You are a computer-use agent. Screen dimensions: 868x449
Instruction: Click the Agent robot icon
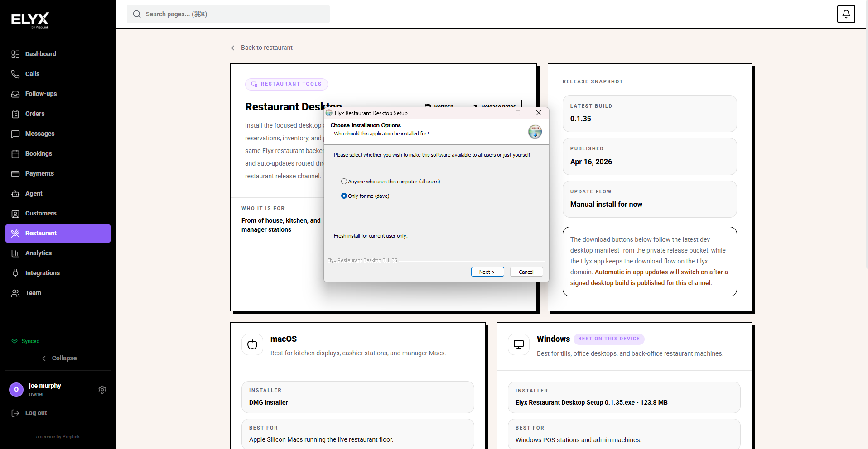[x=15, y=194]
